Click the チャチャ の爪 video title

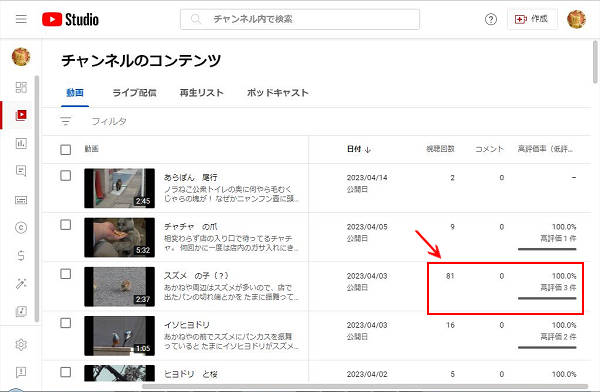[x=191, y=227]
